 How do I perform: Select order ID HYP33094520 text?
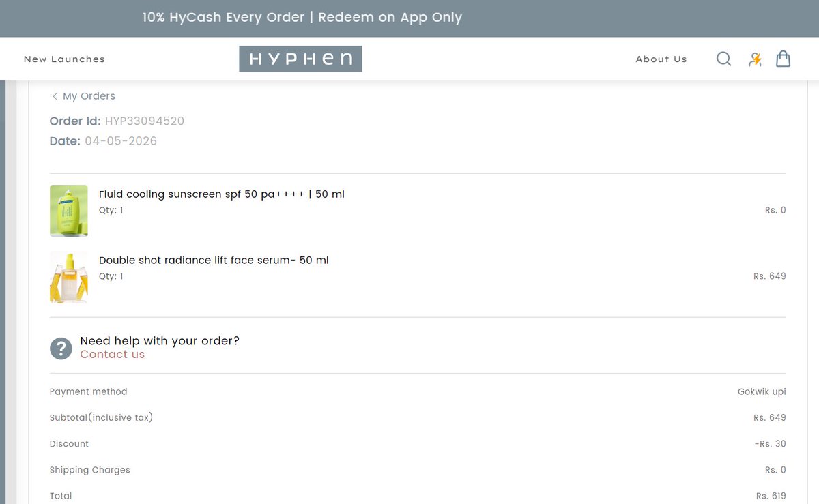point(145,121)
